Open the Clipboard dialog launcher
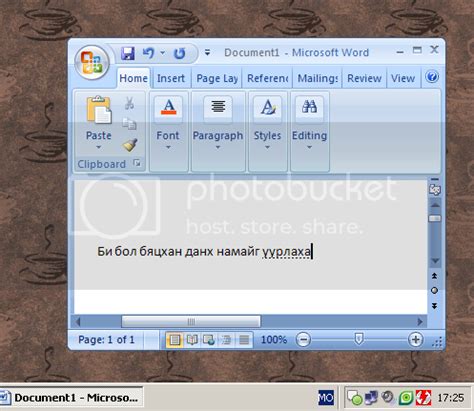Image resolution: width=474 pixels, height=411 pixels. (137, 163)
